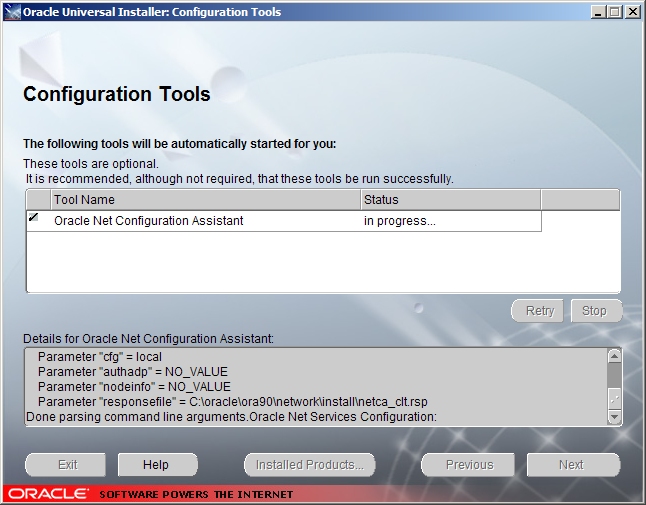Proceed with the Next button

573,465
